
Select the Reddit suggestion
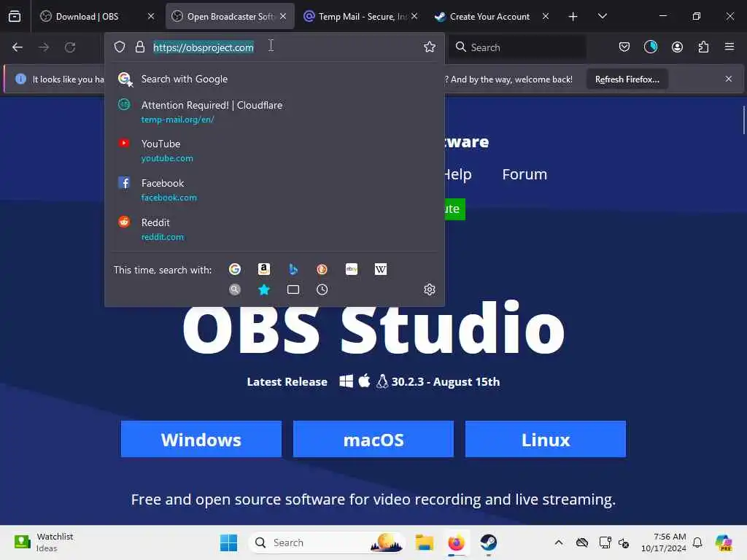(274, 229)
